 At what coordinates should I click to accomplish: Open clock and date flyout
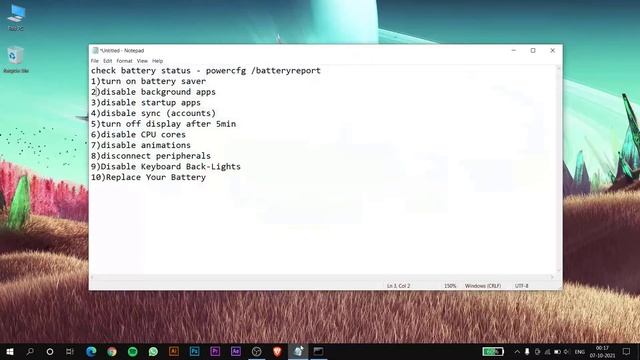tap(602, 352)
